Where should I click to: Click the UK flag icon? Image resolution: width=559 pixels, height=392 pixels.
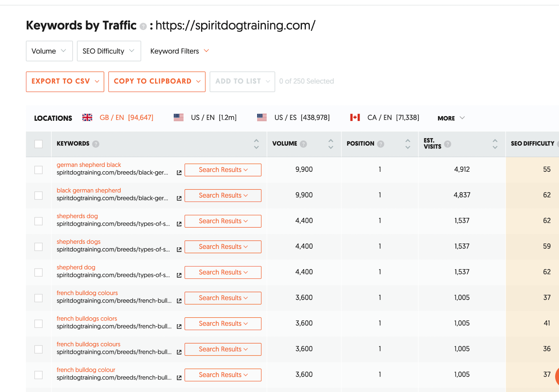[87, 118]
